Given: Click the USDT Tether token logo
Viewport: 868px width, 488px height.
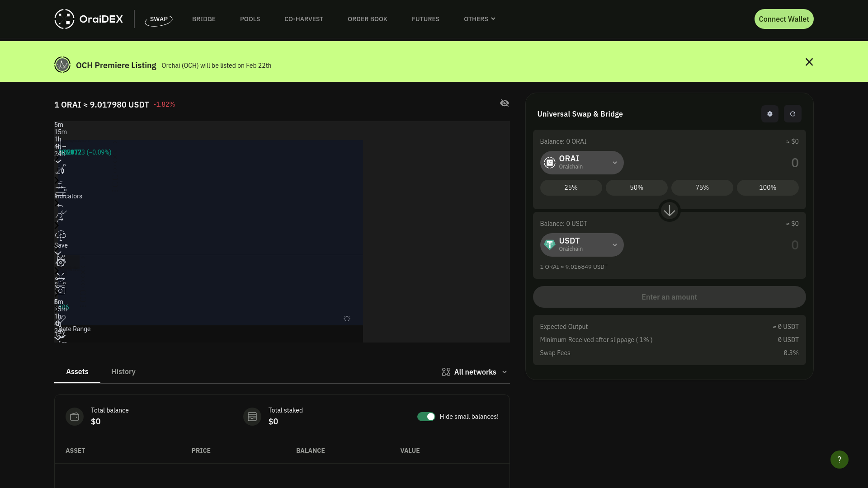Looking at the screenshot, I should [550, 245].
